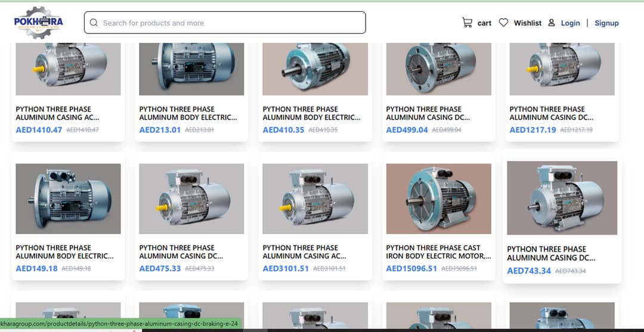The image size is (644, 332).
Task: Open the Cast Iron Body Electric Motor title
Action: click(438, 252)
